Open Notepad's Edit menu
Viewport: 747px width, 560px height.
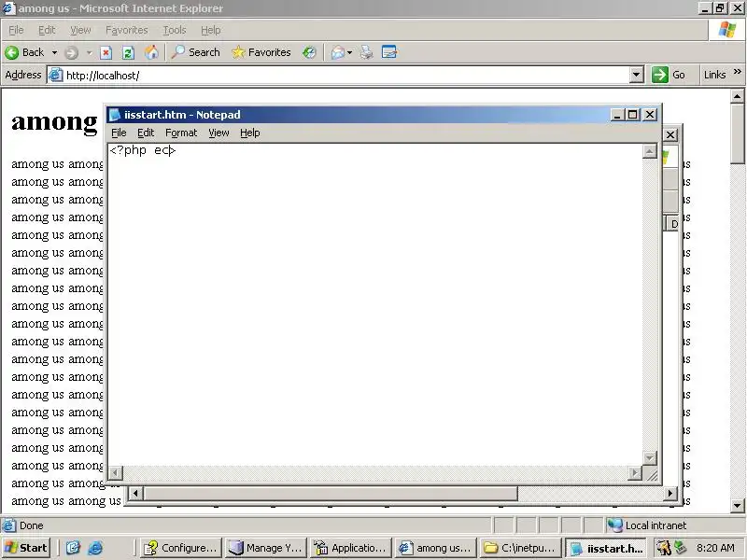point(146,133)
